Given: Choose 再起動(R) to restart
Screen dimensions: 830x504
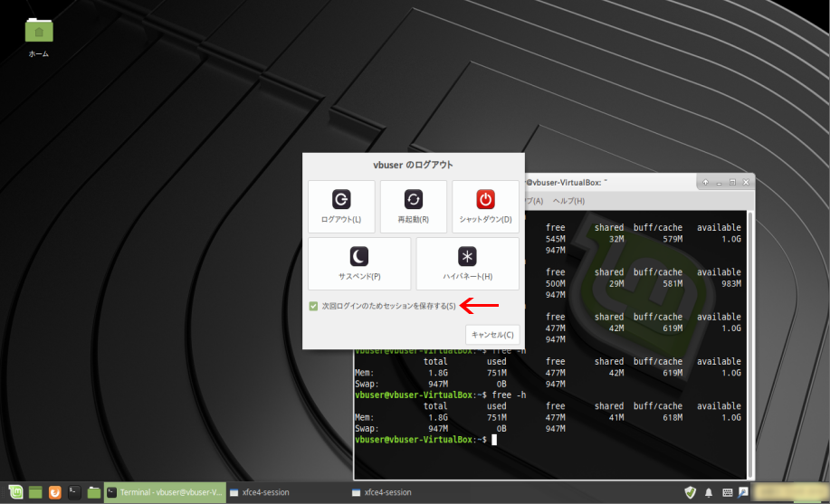Looking at the screenshot, I should click(414, 206).
